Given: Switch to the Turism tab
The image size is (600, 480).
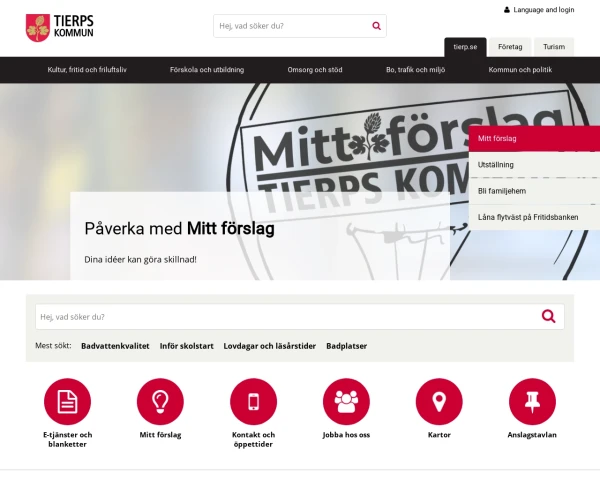Looking at the screenshot, I should coord(554,47).
